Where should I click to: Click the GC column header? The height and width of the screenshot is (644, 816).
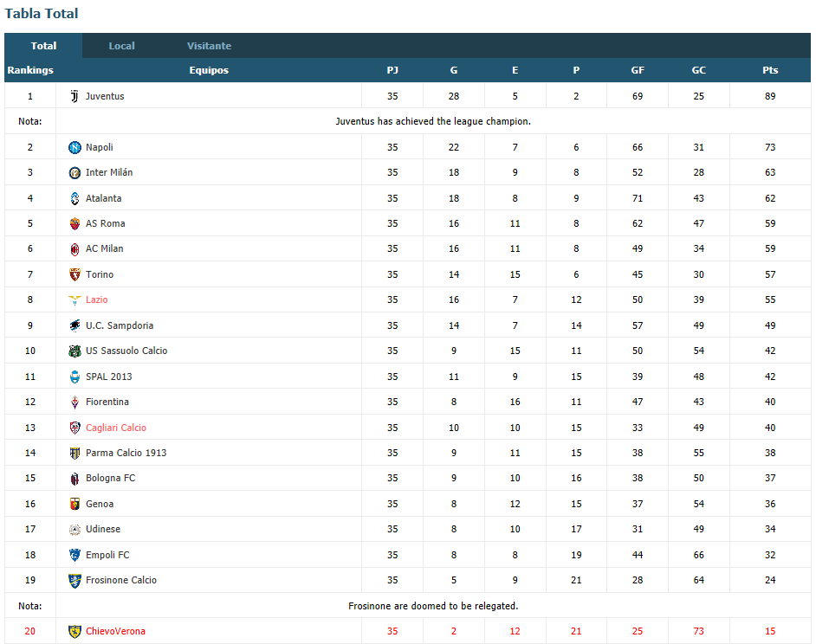[698, 70]
